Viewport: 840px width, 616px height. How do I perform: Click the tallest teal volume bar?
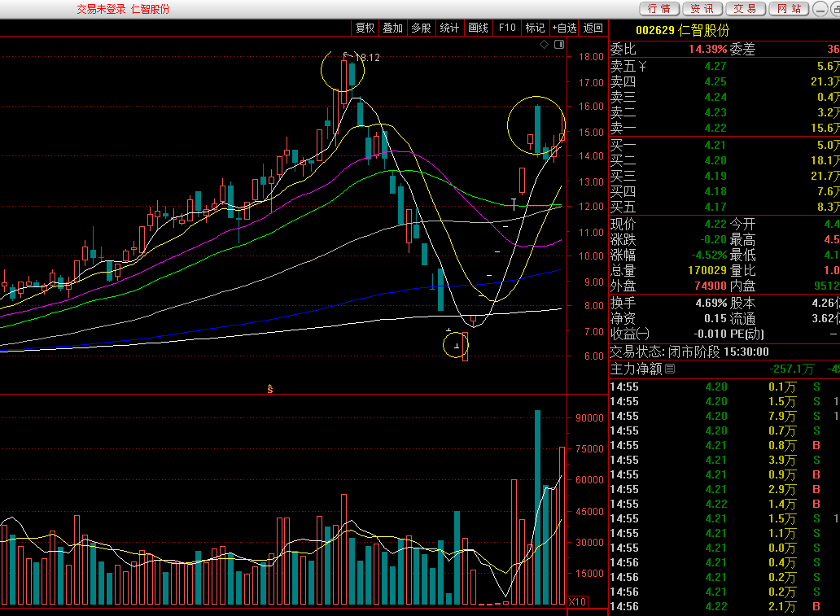click(x=537, y=508)
